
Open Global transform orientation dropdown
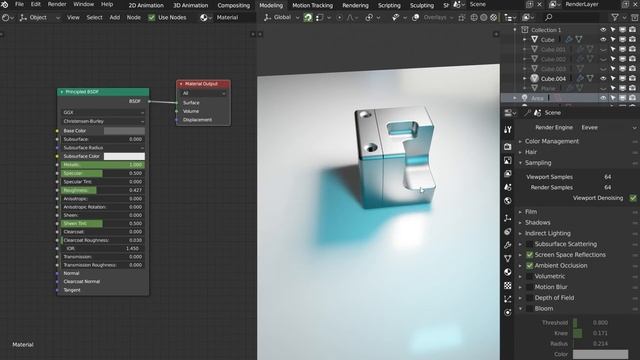tap(281, 18)
